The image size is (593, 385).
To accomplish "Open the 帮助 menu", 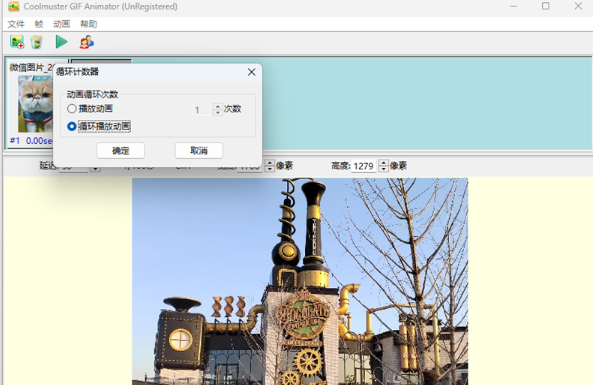I will (x=88, y=24).
